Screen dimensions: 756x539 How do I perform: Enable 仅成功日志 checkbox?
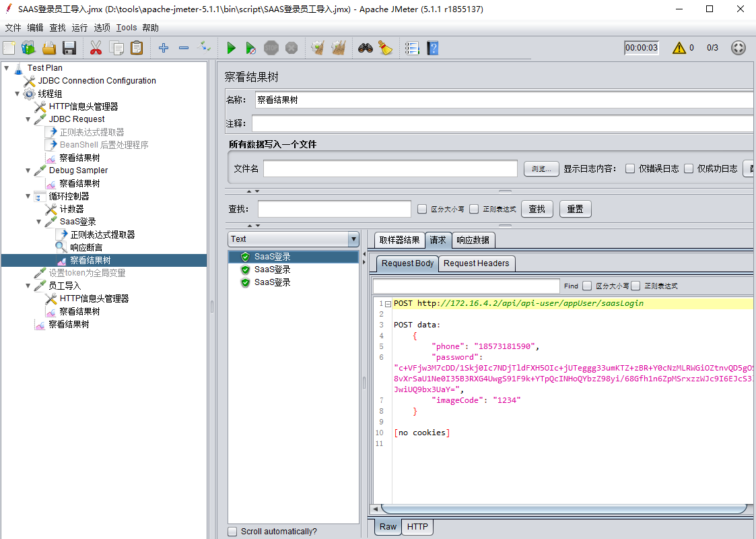[x=689, y=168]
